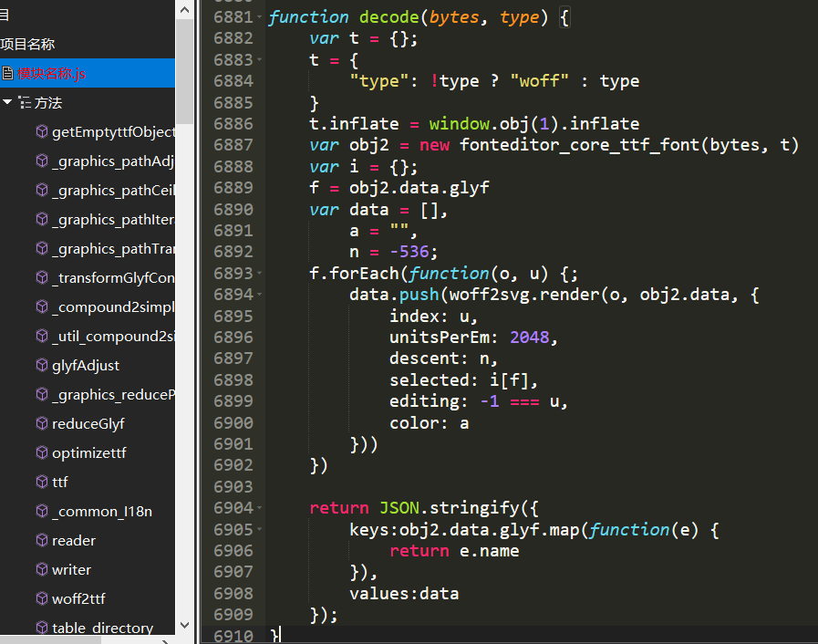
Task: Click the sidebar vertical scrollbar thumb
Action: tap(185, 71)
